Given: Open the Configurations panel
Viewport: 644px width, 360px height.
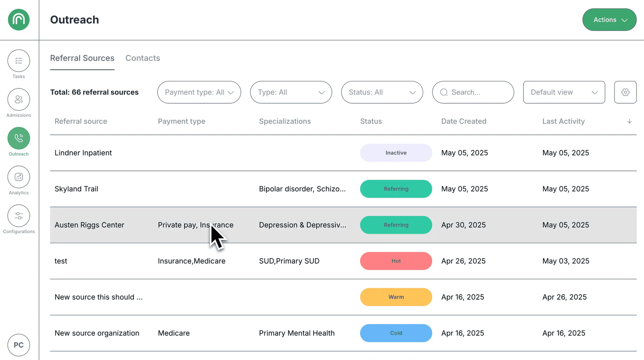Looking at the screenshot, I should [x=18, y=216].
